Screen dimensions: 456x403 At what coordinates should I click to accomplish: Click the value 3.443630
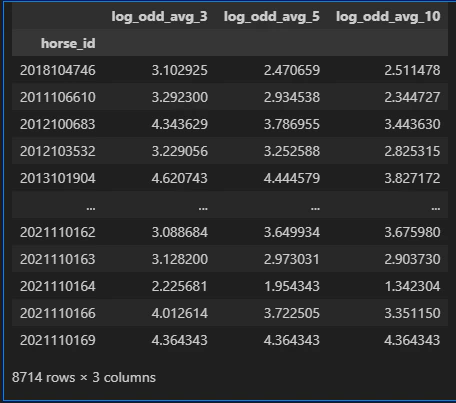(412, 124)
